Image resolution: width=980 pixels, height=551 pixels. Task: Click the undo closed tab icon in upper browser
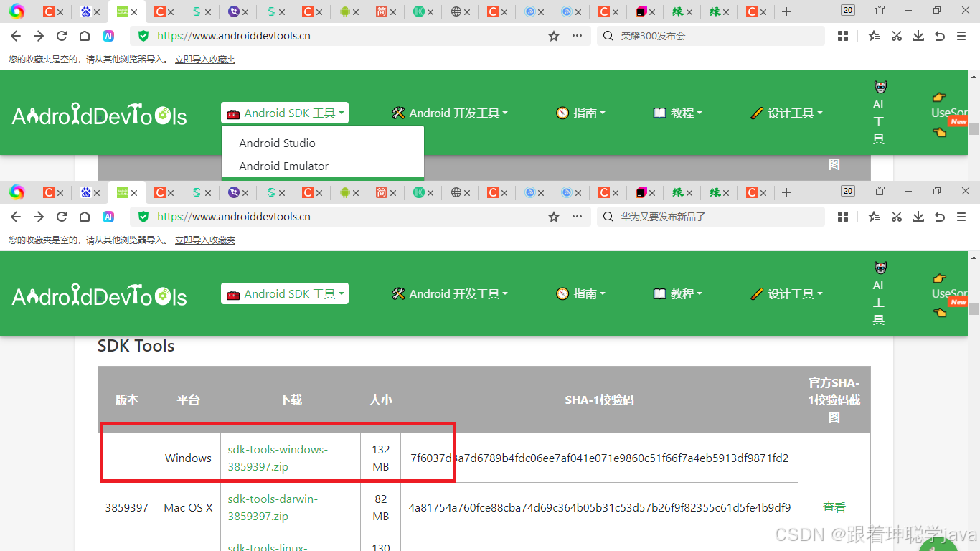point(940,36)
